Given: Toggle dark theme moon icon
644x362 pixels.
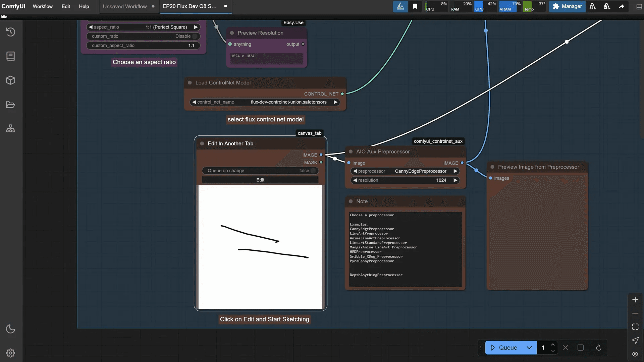Looking at the screenshot, I should (x=11, y=329).
